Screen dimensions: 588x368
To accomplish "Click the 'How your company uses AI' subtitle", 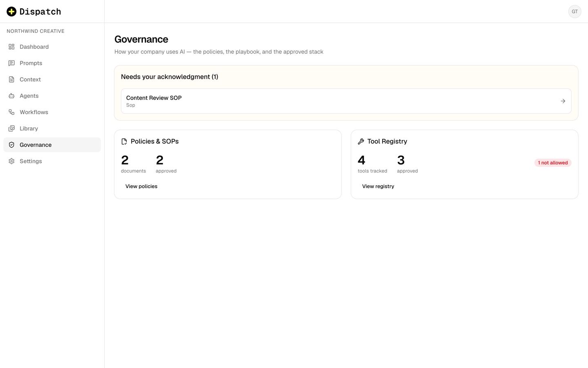I will pyautogui.click(x=219, y=52).
